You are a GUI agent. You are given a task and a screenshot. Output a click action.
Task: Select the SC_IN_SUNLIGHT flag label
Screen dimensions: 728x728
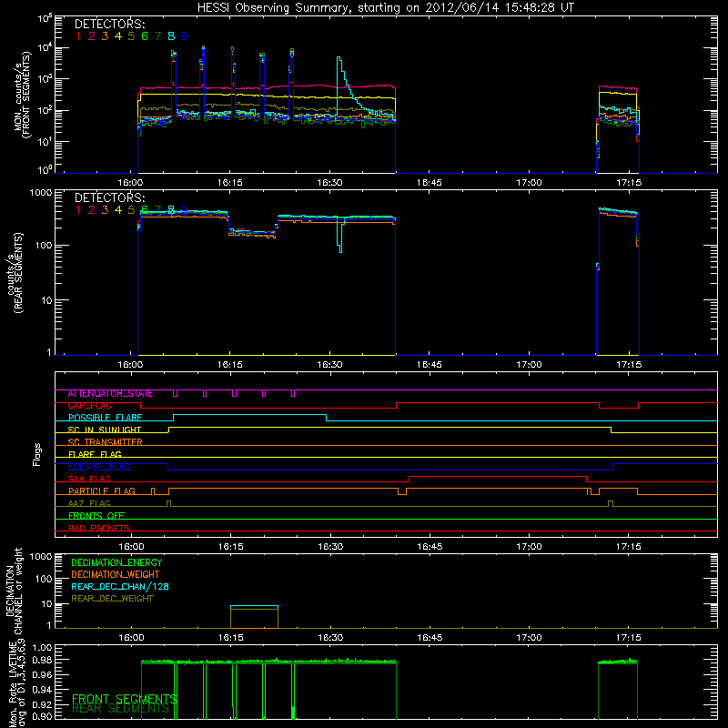coord(105,430)
